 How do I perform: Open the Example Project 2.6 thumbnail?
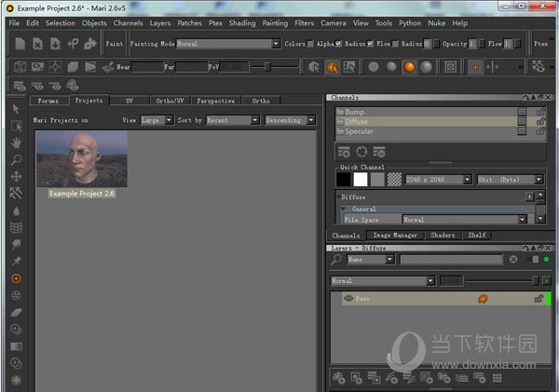click(x=81, y=158)
